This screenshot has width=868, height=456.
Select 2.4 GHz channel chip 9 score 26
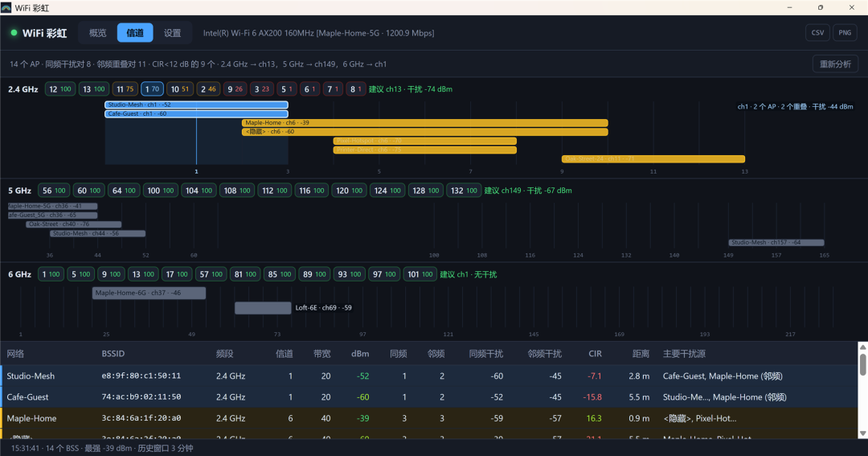(235, 89)
